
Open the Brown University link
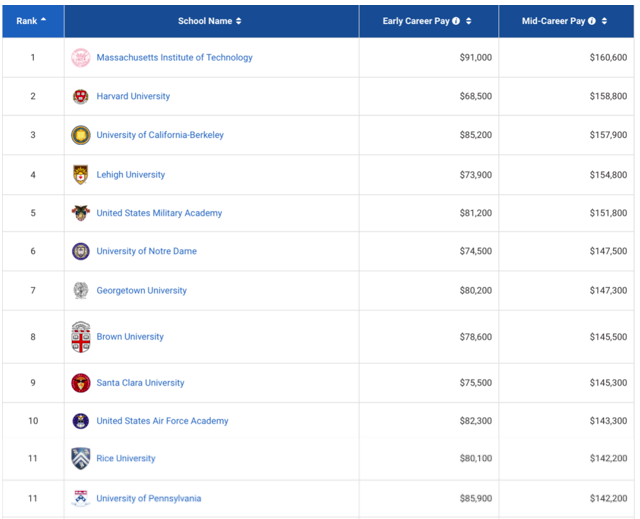click(x=130, y=337)
